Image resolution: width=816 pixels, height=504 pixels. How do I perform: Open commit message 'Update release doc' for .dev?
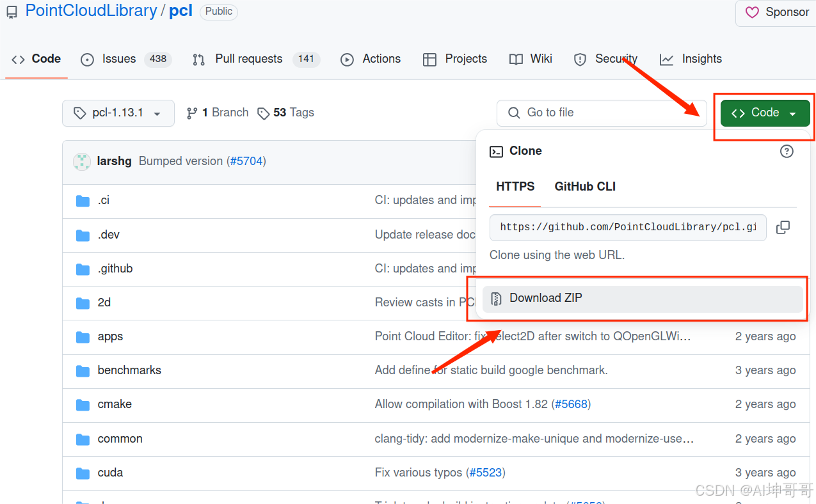tap(426, 235)
